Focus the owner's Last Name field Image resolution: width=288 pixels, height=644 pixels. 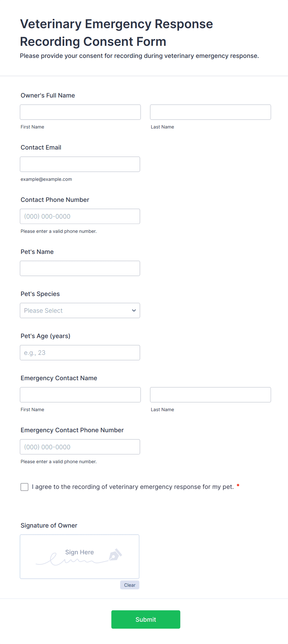[210, 112]
